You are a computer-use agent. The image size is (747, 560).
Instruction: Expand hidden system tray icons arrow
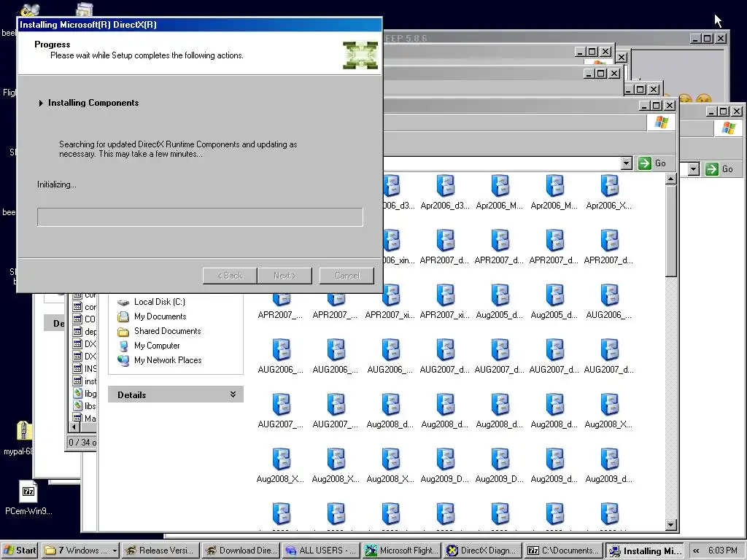tap(696, 551)
